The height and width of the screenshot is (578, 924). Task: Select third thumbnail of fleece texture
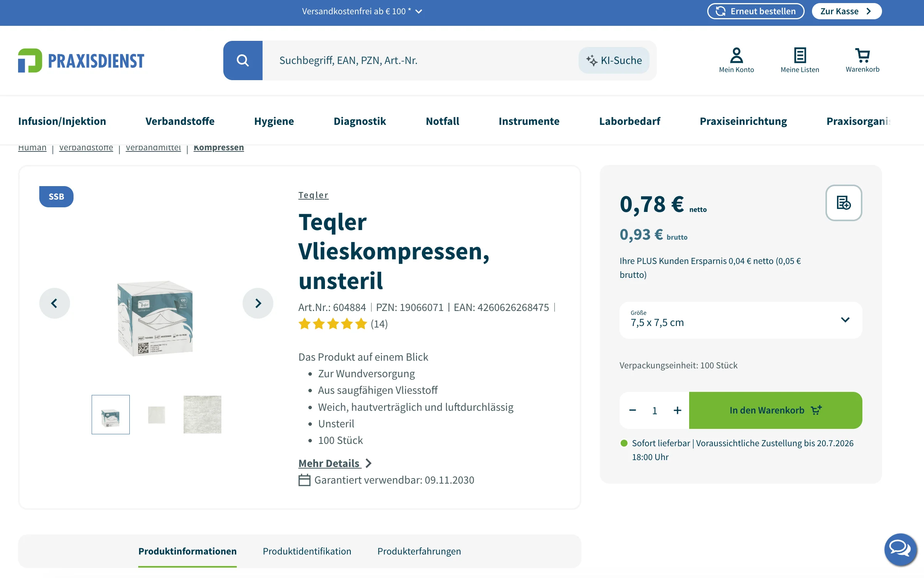[x=203, y=415]
